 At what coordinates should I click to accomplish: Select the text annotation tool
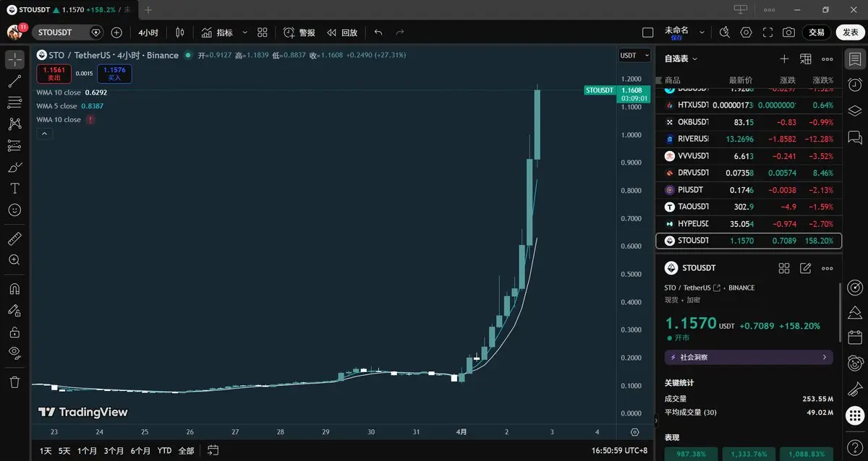14,189
